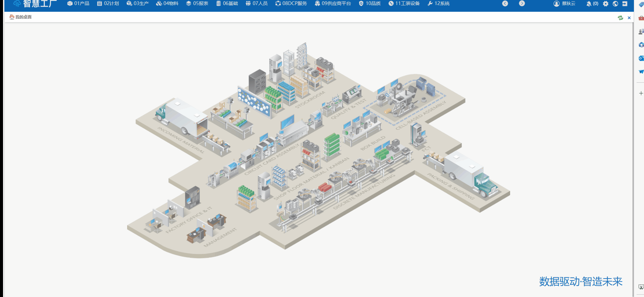
Task: Click the settings gear icon in header
Action: (x=605, y=4)
